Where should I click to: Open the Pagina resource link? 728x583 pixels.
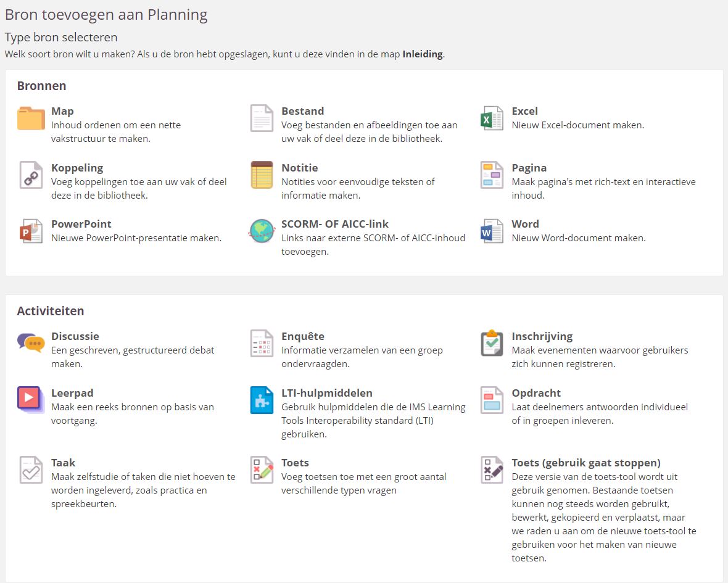529,168
